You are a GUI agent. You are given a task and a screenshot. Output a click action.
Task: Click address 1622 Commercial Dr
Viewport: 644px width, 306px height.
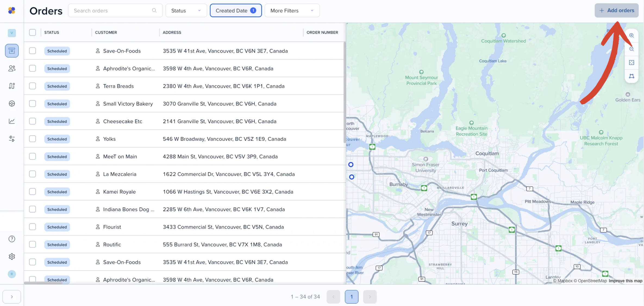[229, 174]
